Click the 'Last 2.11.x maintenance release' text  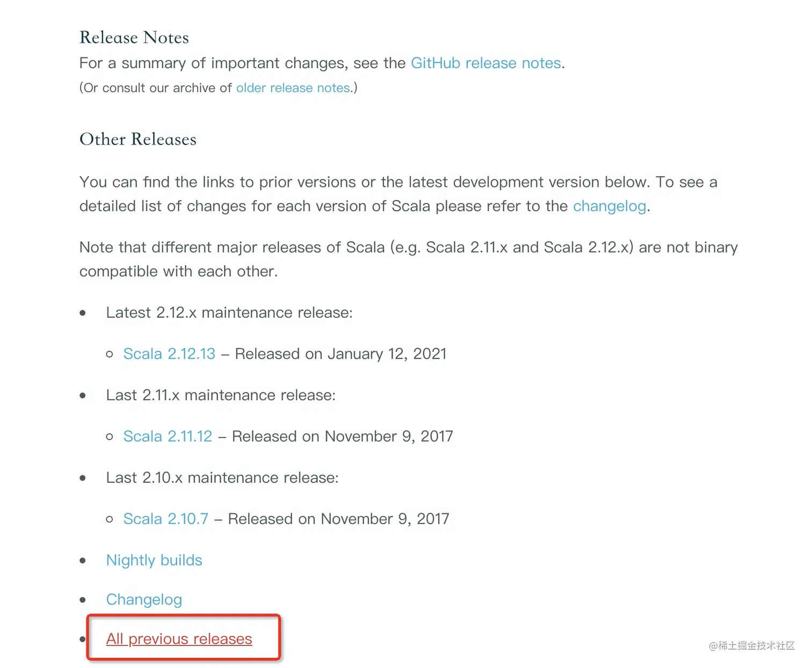tap(221, 395)
